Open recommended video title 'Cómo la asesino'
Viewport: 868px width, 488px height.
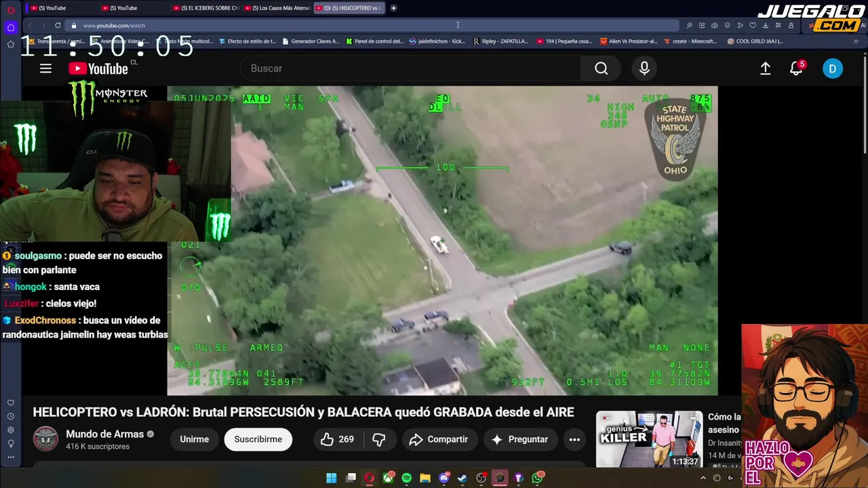pos(724,423)
